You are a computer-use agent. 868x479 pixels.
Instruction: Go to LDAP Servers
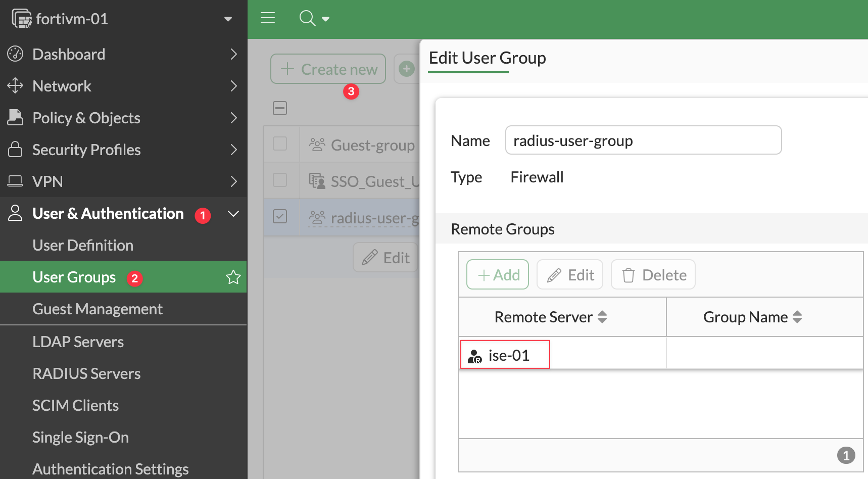click(78, 342)
